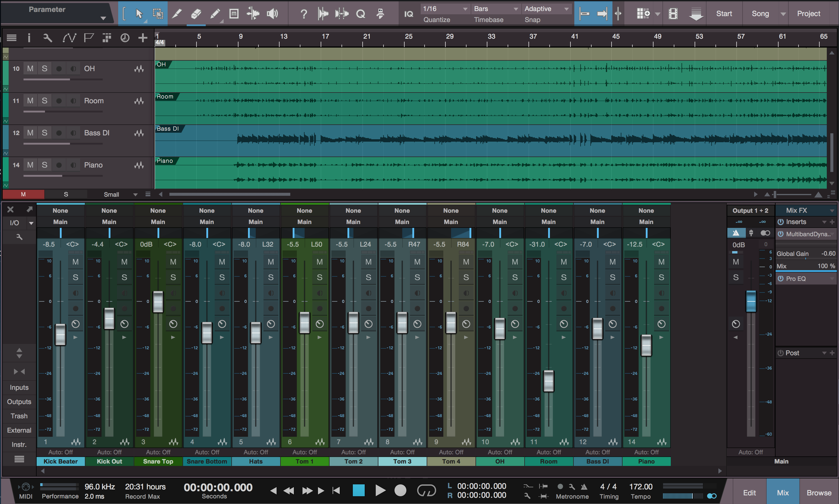
Task: Click the Output 1 + 2 selector
Action: tap(750, 211)
